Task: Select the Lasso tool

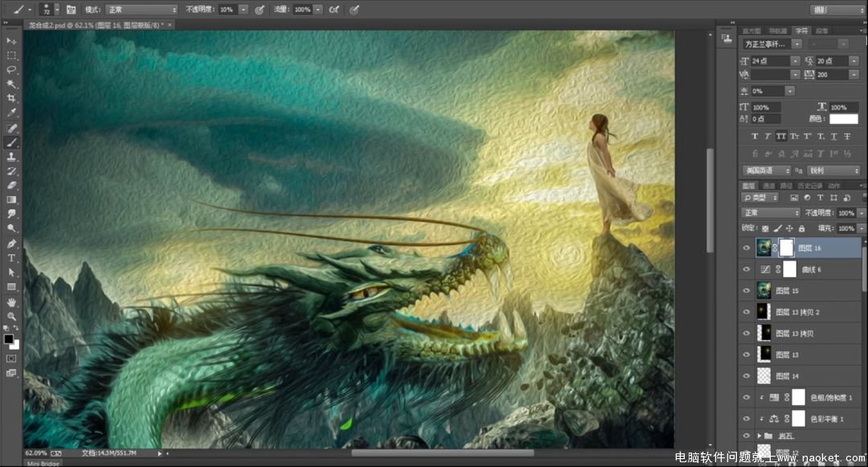Action: click(x=11, y=70)
